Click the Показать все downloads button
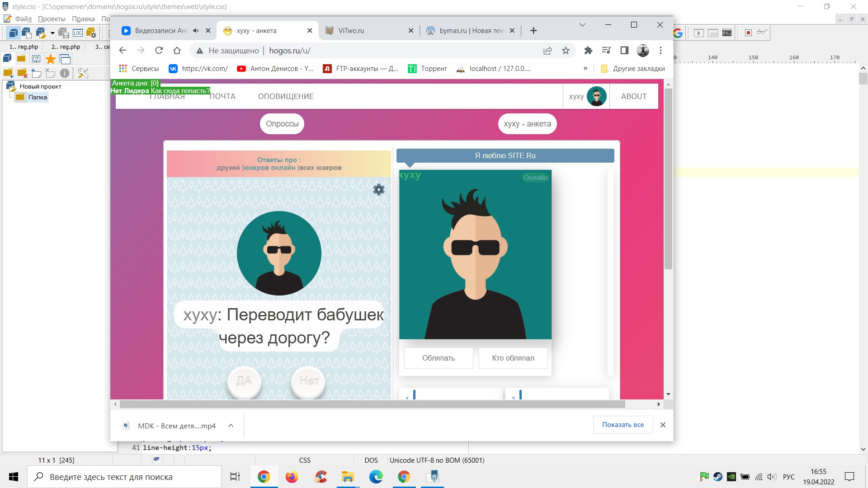Viewport: 868px width, 488px height. pos(623,425)
